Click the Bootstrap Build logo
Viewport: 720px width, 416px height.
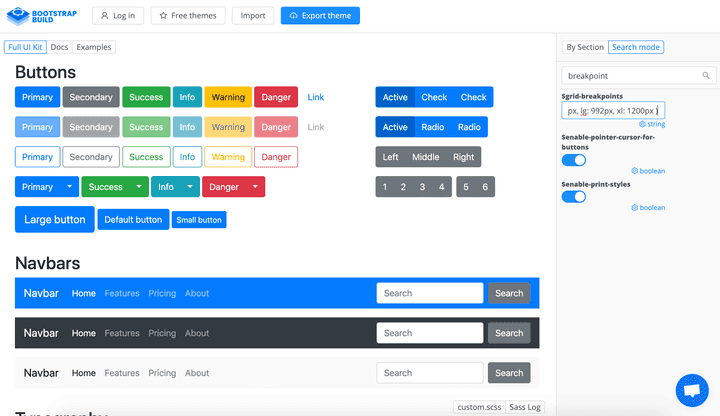[42, 16]
